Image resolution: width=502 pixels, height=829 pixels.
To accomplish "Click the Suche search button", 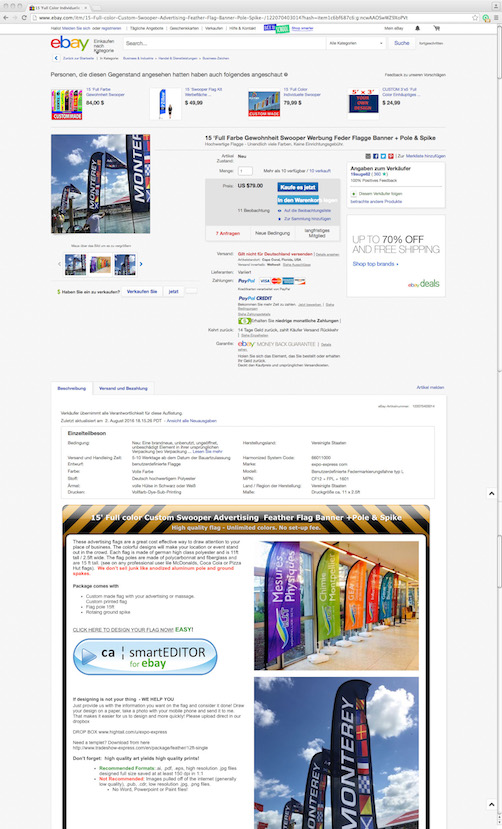I will (x=402, y=43).
